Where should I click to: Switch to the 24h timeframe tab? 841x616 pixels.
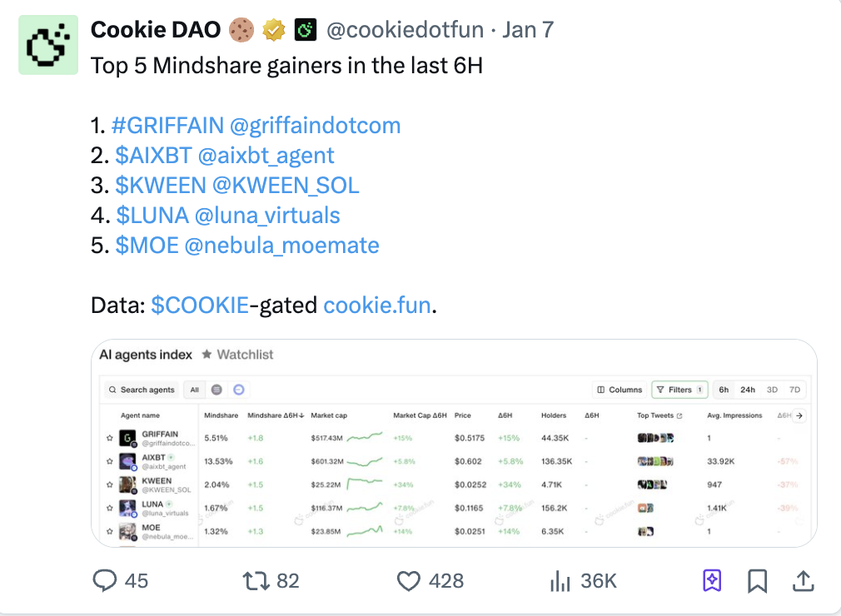point(748,390)
